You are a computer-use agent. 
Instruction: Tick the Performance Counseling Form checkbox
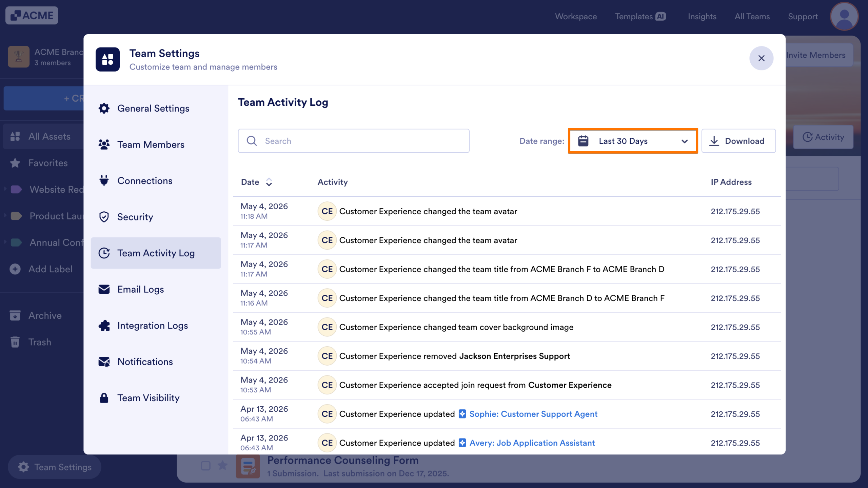[205, 466]
